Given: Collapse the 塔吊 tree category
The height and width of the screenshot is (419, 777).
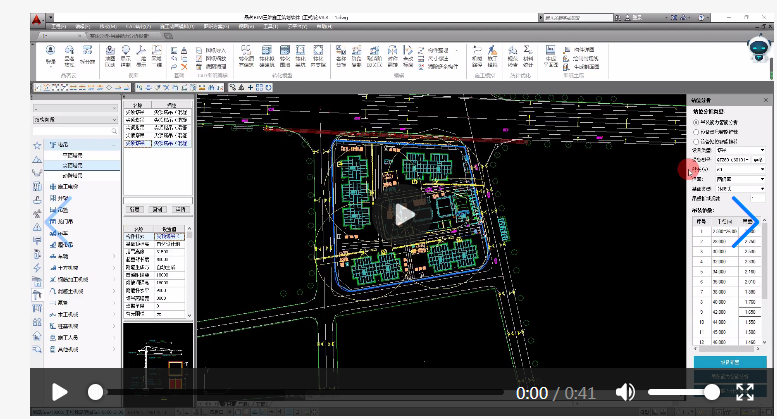Looking at the screenshot, I should coord(114,145).
